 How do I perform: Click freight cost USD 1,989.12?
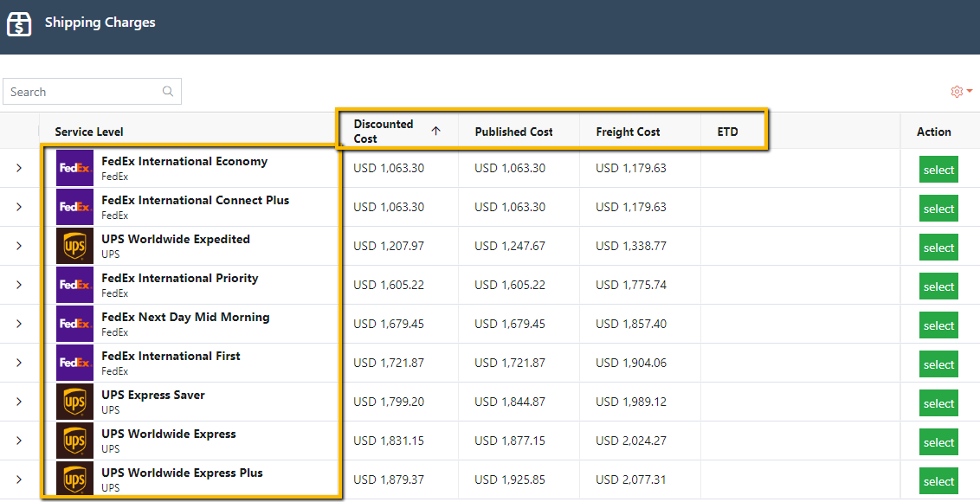click(x=631, y=402)
